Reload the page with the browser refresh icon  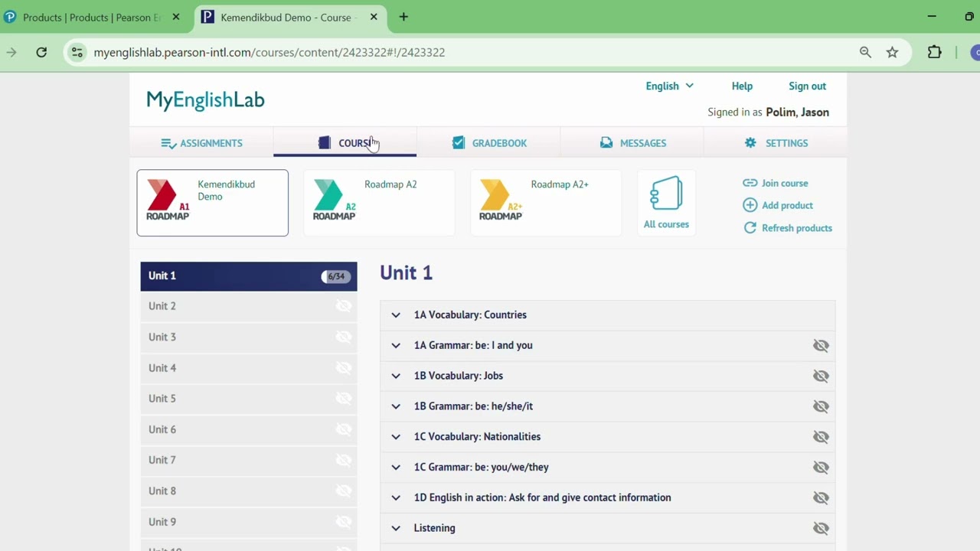coord(41,52)
